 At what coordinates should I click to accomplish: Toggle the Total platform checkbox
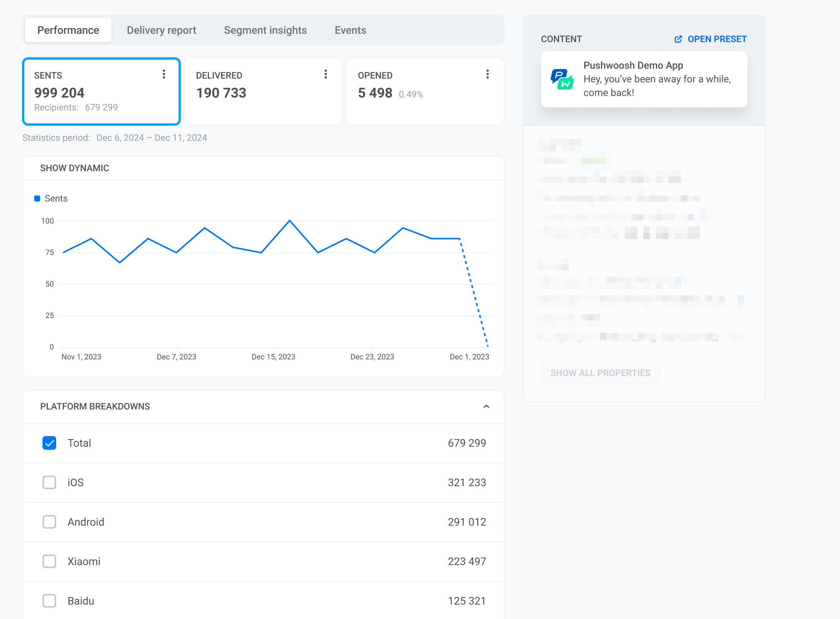[x=49, y=443]
